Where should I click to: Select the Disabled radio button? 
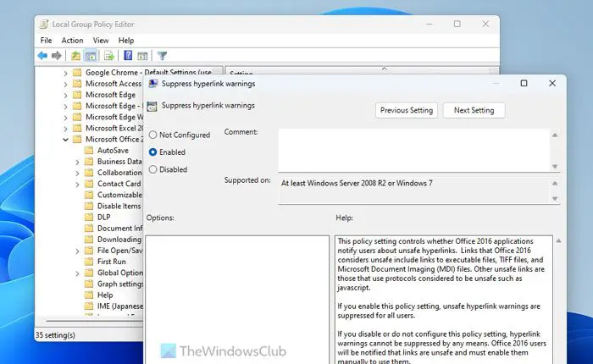[152, 169]
